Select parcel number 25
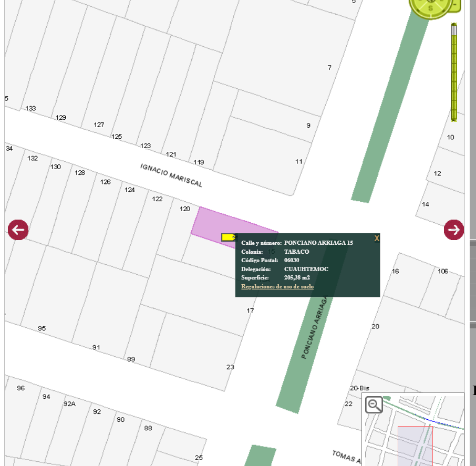Viewport: 476px width, 466px height. tap(199, 458)
